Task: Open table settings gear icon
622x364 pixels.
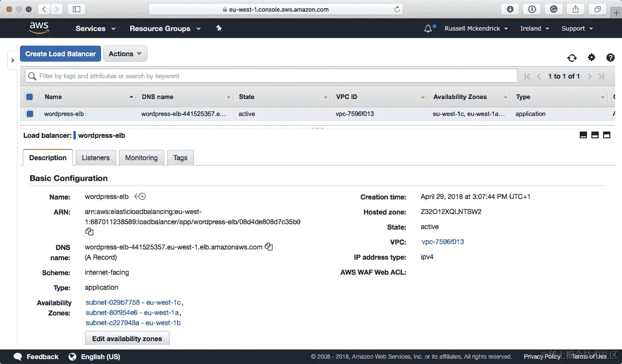Action: pos(591,57)
